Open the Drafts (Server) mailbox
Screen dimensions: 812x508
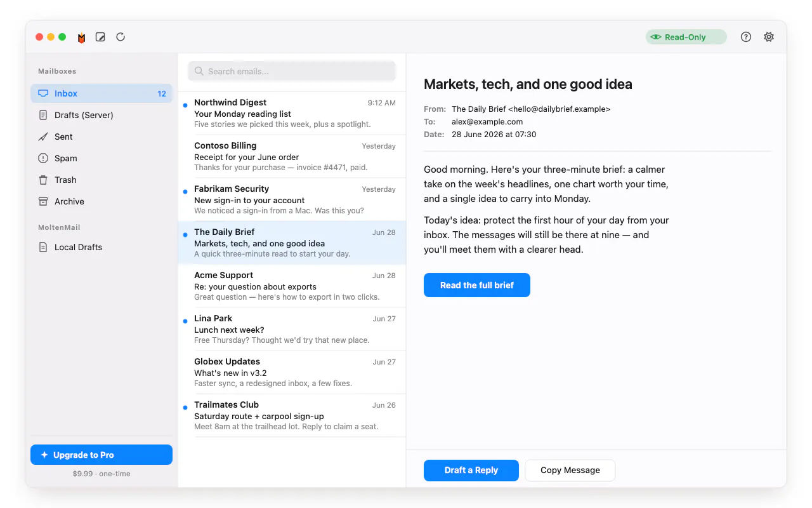pyautogui.click(x=101, y=115)
